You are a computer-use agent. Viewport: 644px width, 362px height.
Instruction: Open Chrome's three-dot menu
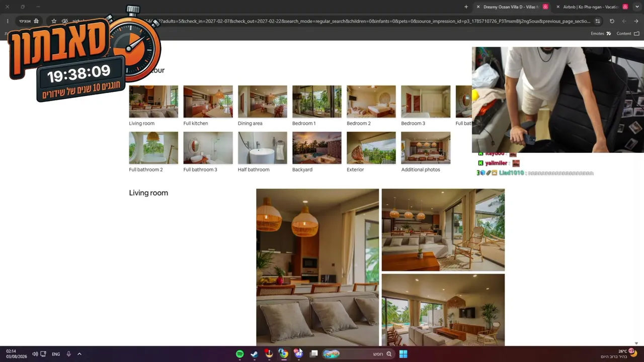(8, 21)
